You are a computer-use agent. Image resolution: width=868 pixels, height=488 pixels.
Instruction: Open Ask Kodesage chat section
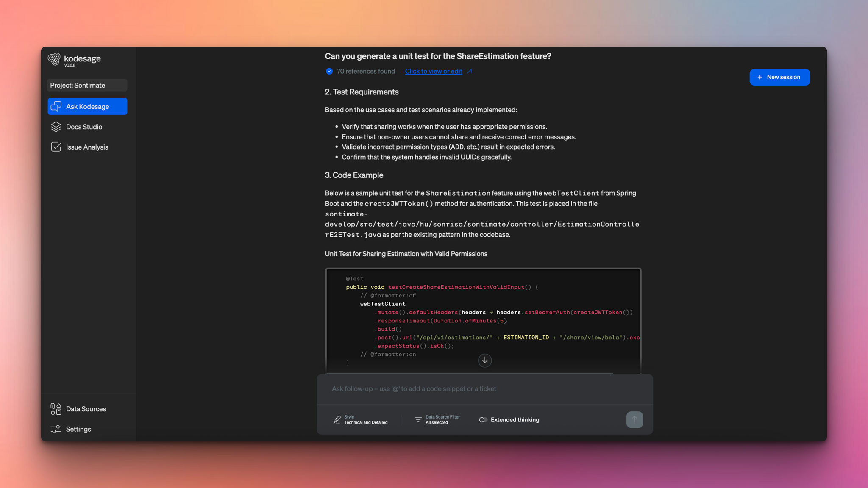(x=87, y=106)
